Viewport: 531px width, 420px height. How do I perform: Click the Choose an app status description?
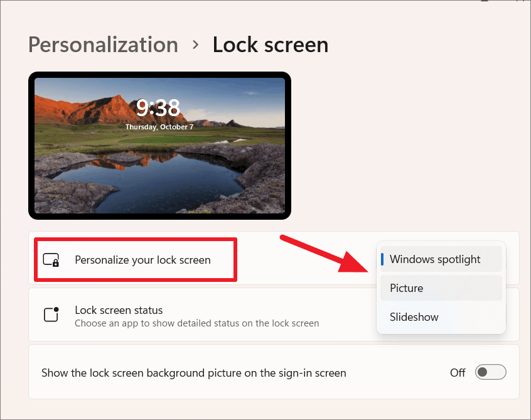coord(196,323)
